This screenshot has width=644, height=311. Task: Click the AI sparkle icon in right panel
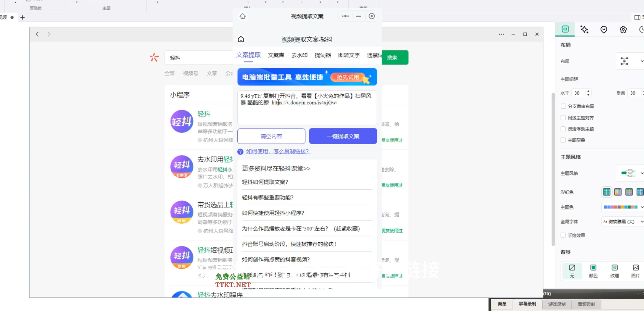[584, 29]
